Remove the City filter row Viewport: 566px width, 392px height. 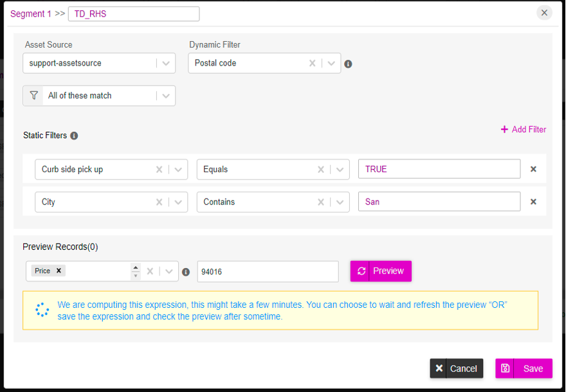coord(533,202)
